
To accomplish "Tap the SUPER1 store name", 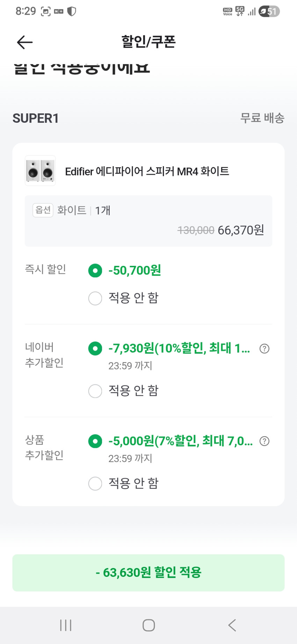I will [36, 118].
